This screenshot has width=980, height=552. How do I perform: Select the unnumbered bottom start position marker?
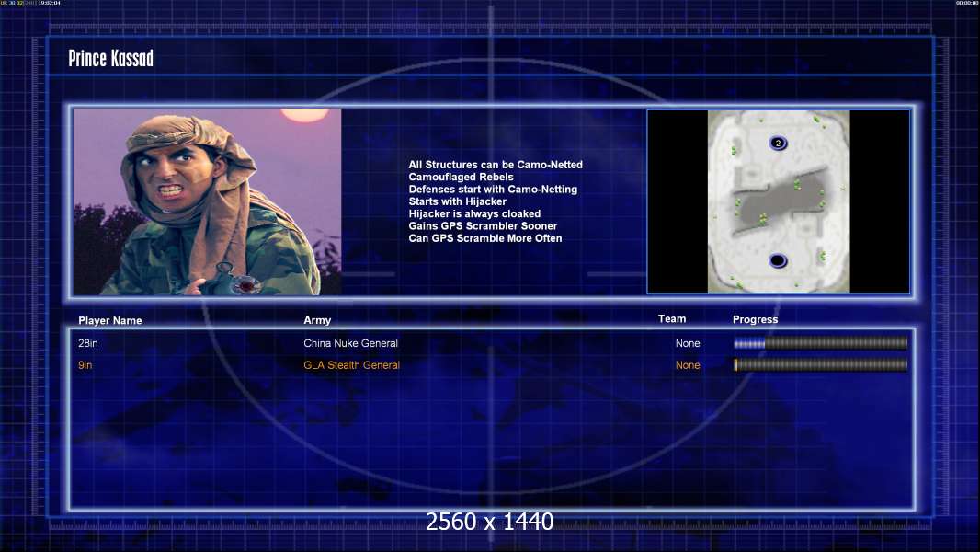[x=778, y=260]
